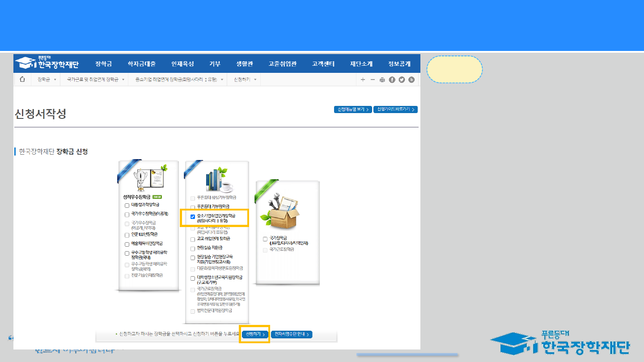Click the trophy and certificate image

[x=150, y=180]
